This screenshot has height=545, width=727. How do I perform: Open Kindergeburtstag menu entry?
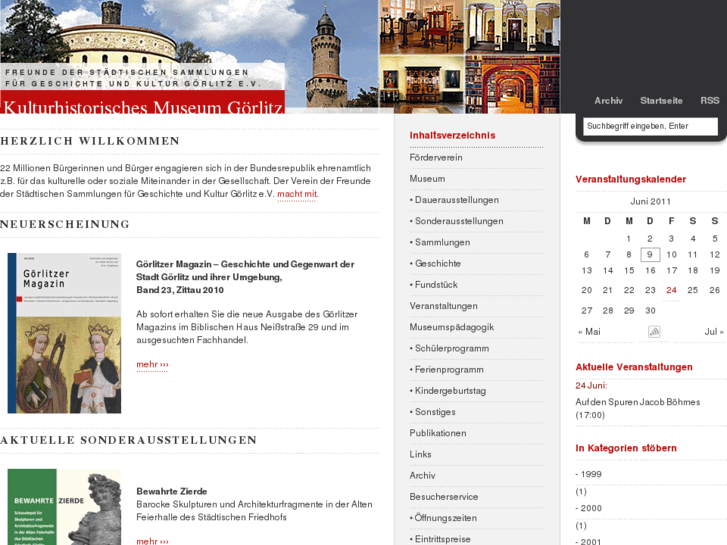(x=450, y=391)
